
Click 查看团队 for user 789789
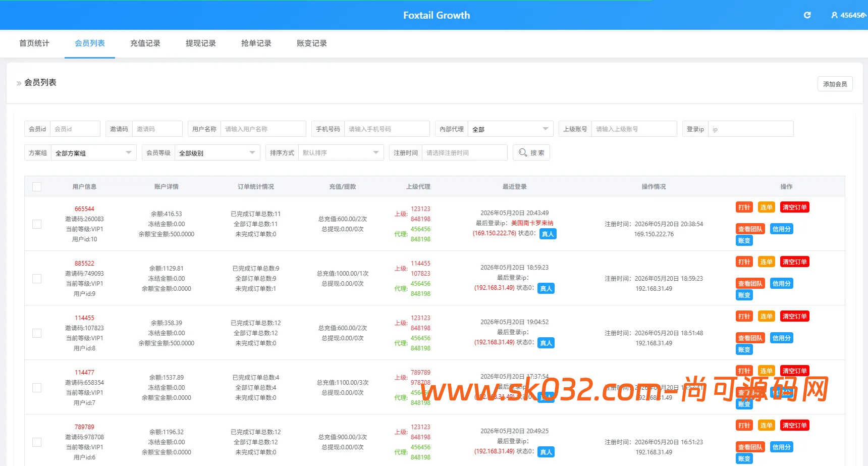(x=750, y=447)
